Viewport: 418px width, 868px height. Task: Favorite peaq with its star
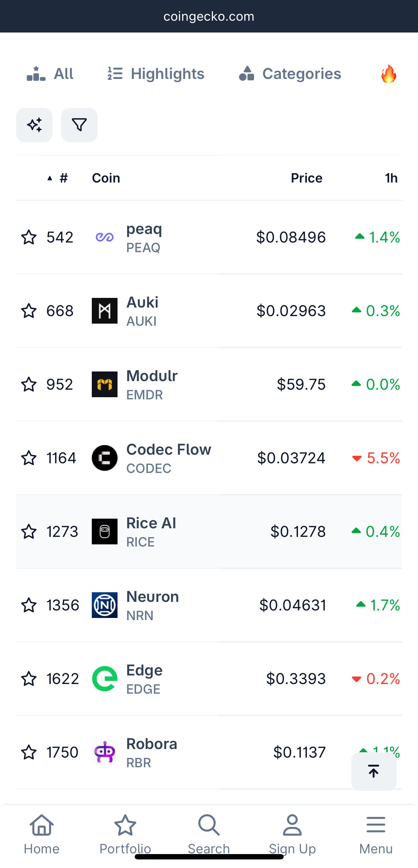(29, 237)
